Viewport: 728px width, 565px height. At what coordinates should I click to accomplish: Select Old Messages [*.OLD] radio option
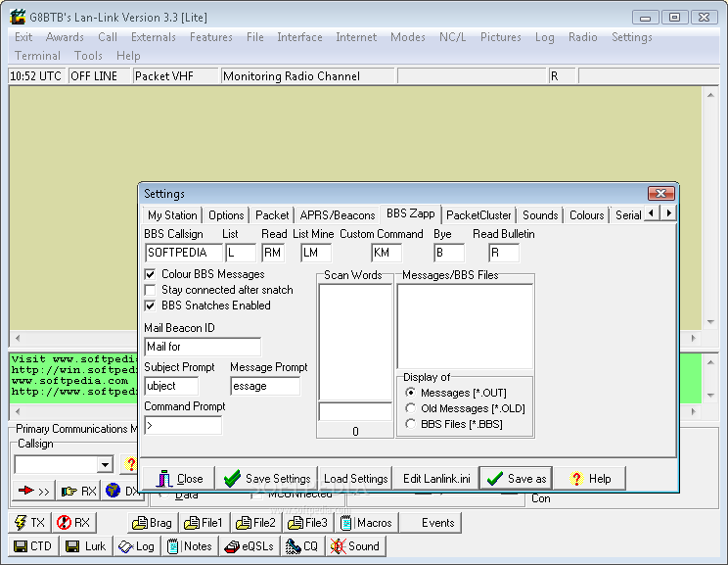[410, 408]
